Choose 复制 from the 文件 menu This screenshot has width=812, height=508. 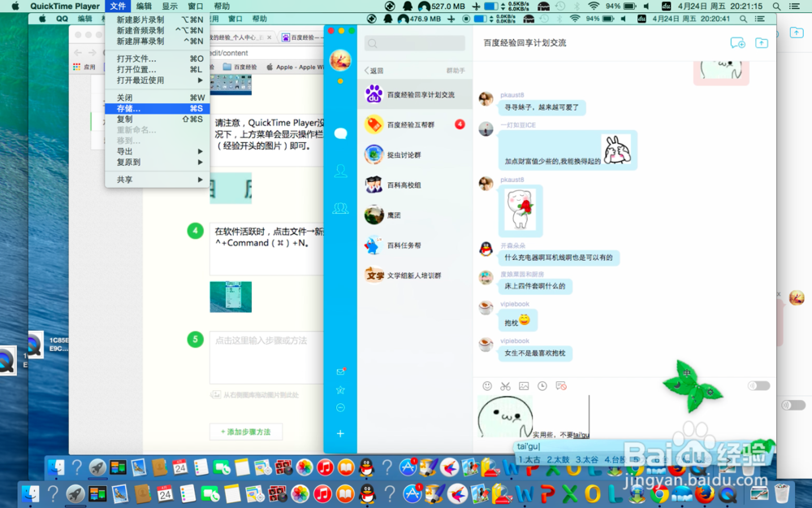(158, 119)
